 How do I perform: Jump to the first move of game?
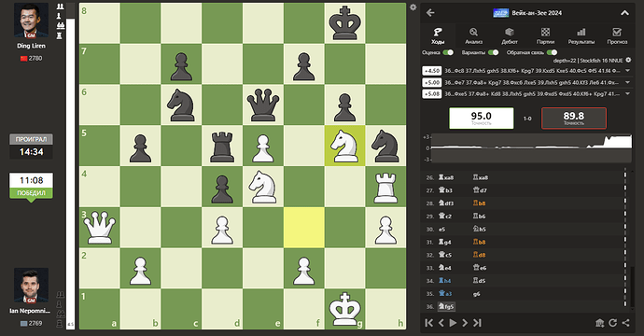(x=428, y=323)
